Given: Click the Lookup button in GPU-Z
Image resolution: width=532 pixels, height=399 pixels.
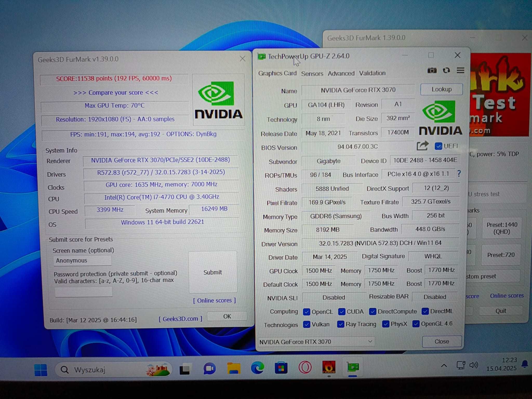Looking at the screenshot, I should 442,89.
